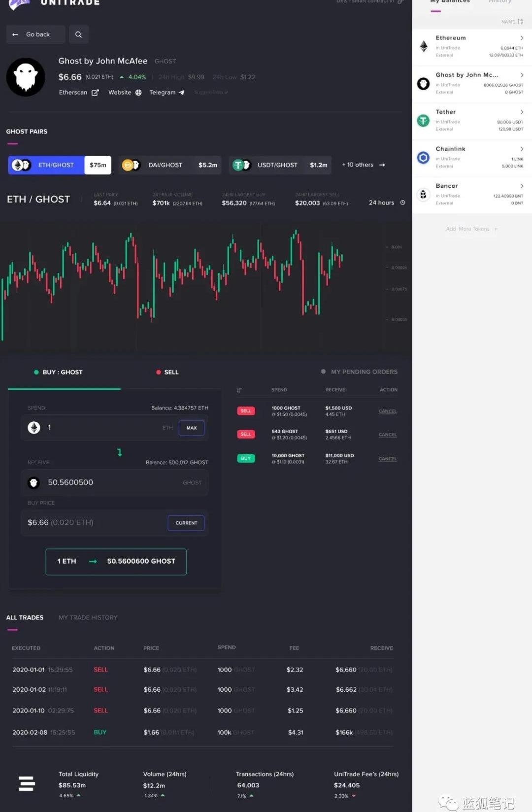Click swap direction arrow between Spend and Receive
The height and width of the screenshot is (812, 532).
click(119, 452)
